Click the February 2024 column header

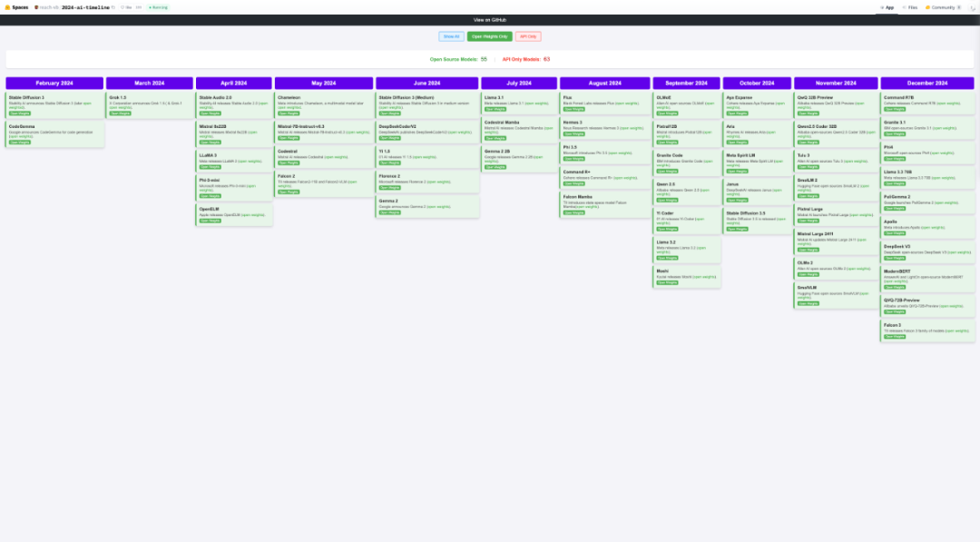(54, 84)
